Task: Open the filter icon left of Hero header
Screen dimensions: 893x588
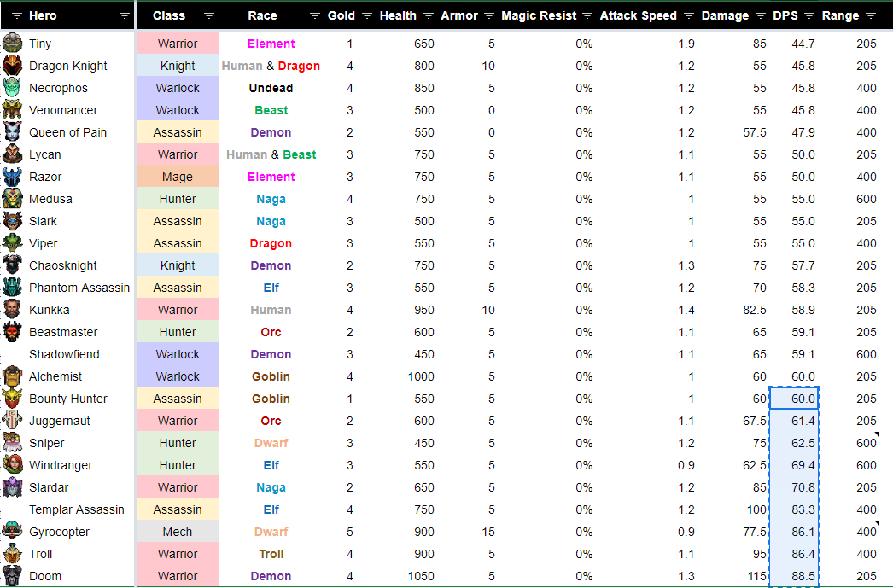Action: [x=17, y=16]
